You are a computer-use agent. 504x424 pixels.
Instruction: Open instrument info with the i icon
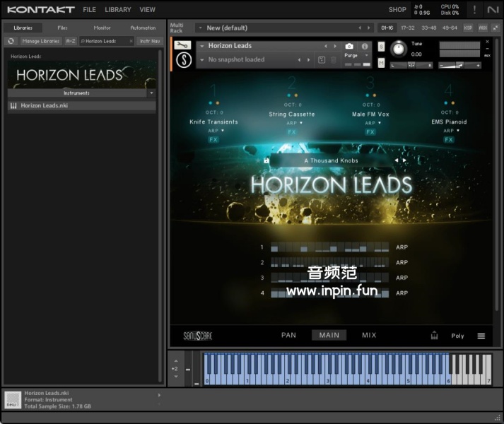click(x=365, y=47)
